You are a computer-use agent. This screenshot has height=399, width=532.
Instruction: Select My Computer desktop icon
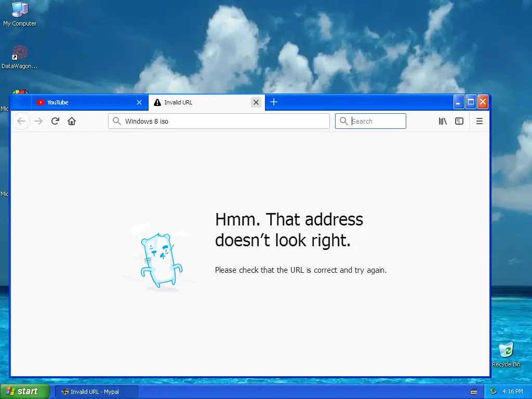(20, 14)
